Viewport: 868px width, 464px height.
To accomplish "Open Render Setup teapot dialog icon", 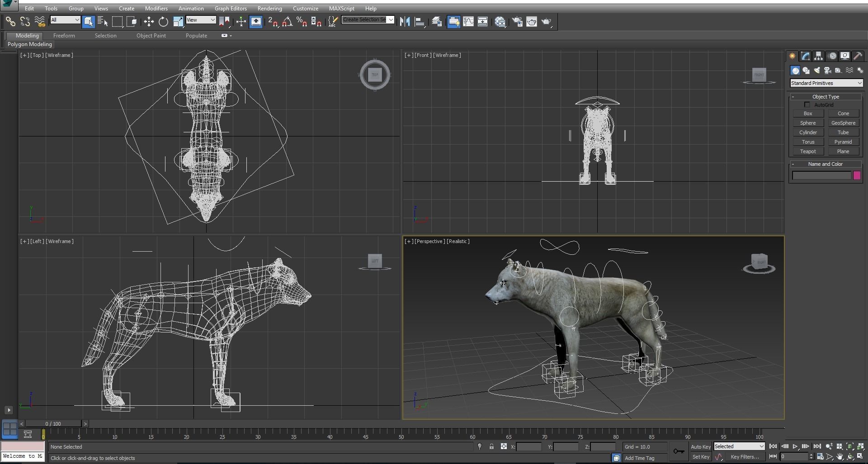I will [x=517, y=21].
